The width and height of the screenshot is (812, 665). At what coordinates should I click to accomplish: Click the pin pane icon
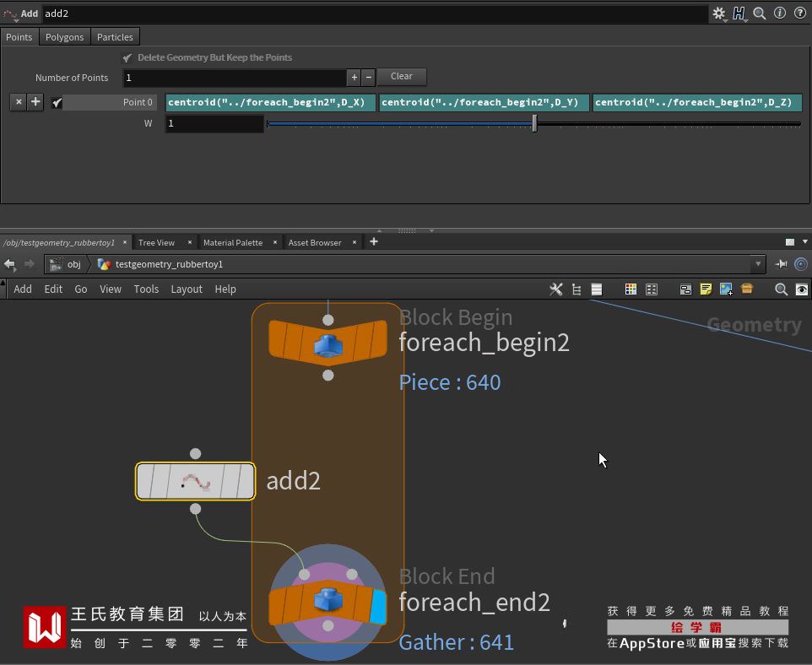tap(781, 264)
